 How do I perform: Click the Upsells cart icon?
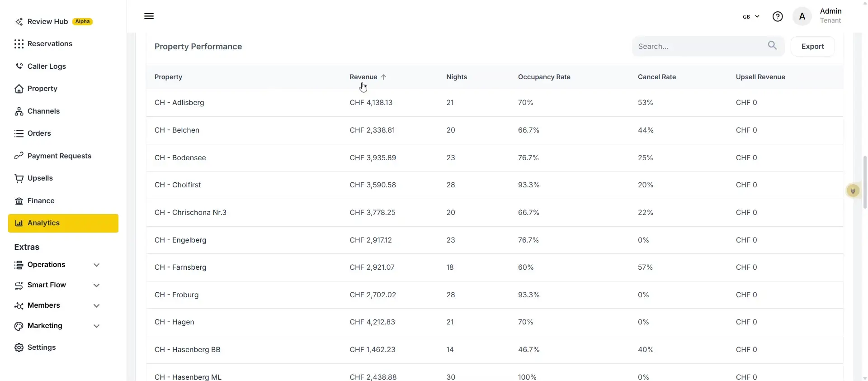(19, 178)
